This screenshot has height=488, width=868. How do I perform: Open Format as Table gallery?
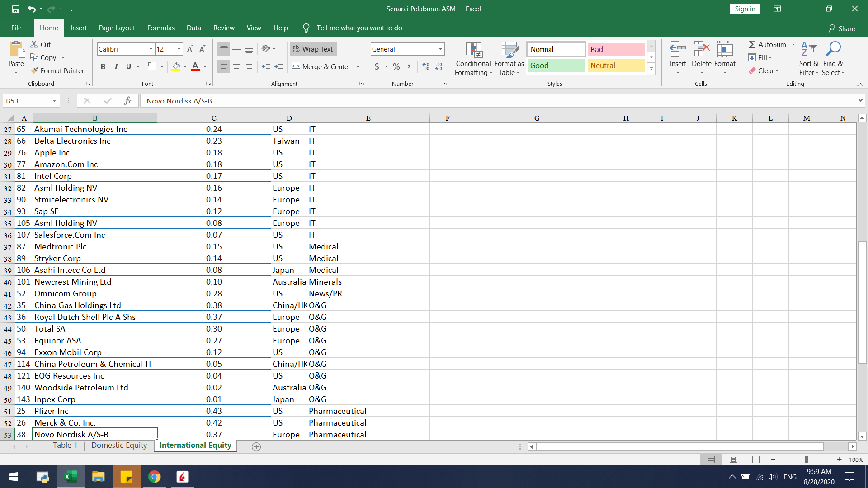(x=509, y=59)
